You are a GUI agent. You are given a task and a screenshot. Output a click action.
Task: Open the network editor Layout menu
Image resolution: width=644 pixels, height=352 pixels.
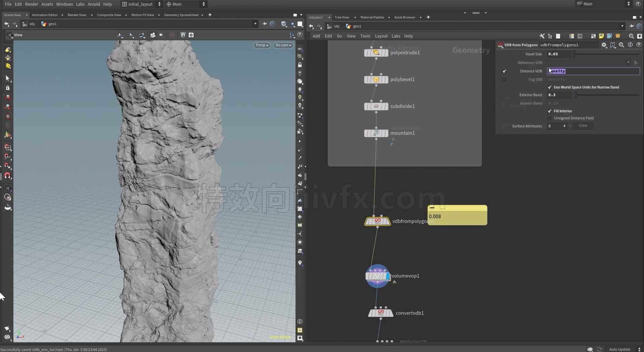381,36
